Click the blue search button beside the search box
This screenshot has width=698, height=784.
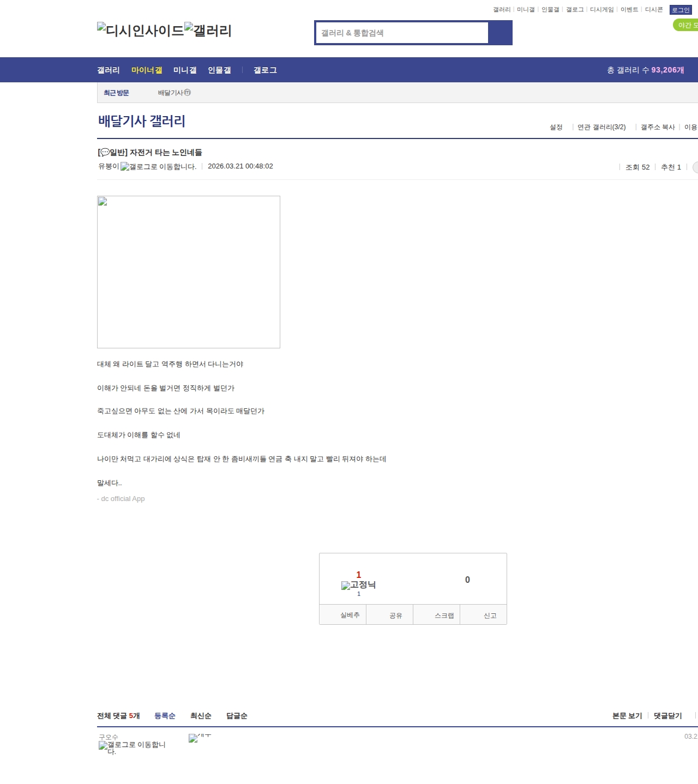point(500,33)
